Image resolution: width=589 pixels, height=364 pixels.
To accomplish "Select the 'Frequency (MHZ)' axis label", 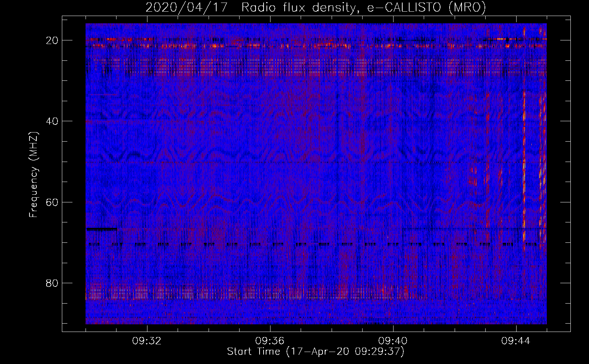I will tap(33, 175).
